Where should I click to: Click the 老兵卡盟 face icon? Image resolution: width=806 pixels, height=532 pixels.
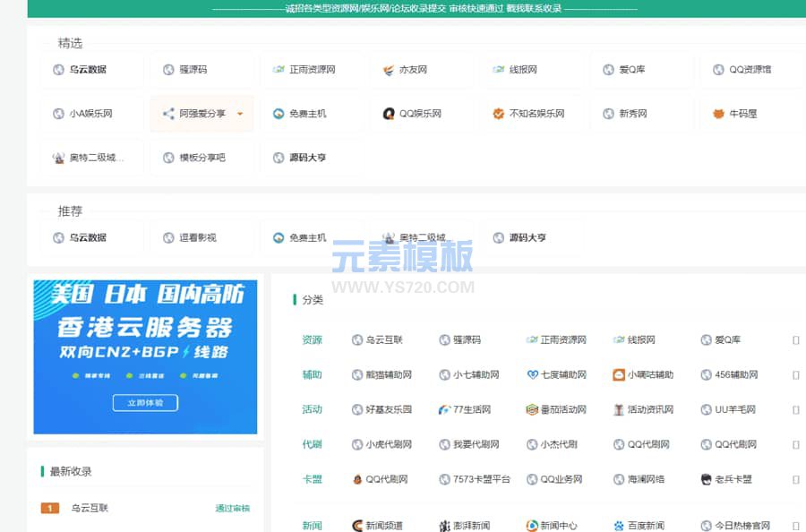707,479
